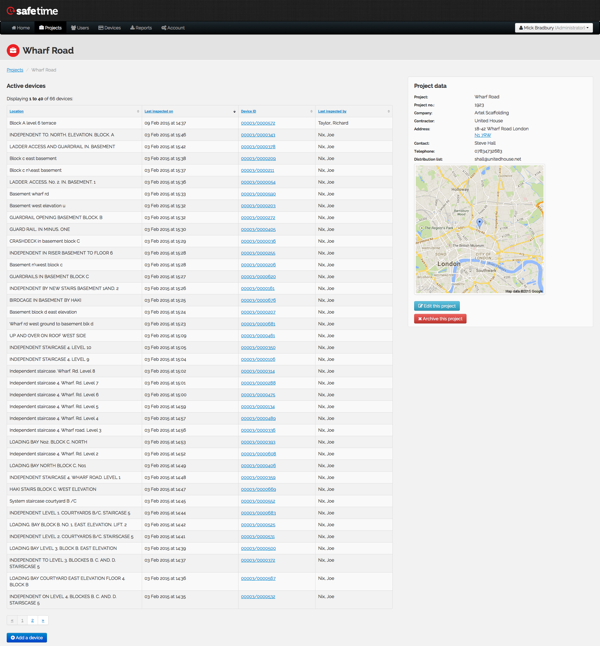The image size is (600, 646).
Task: Go to page 2 of devices
Action: [x=32, y=621]
